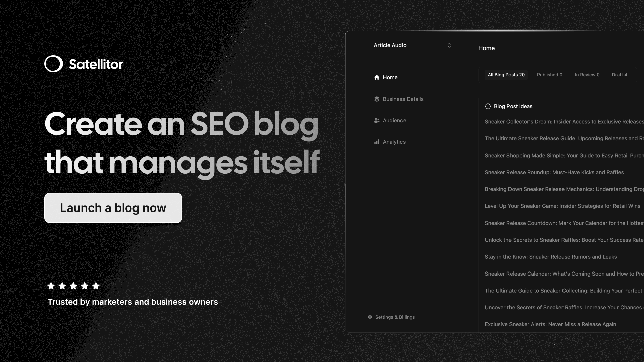
Task: Open the Settings & Billings menu
Action: pyautogui.click(x=391, y=317)
